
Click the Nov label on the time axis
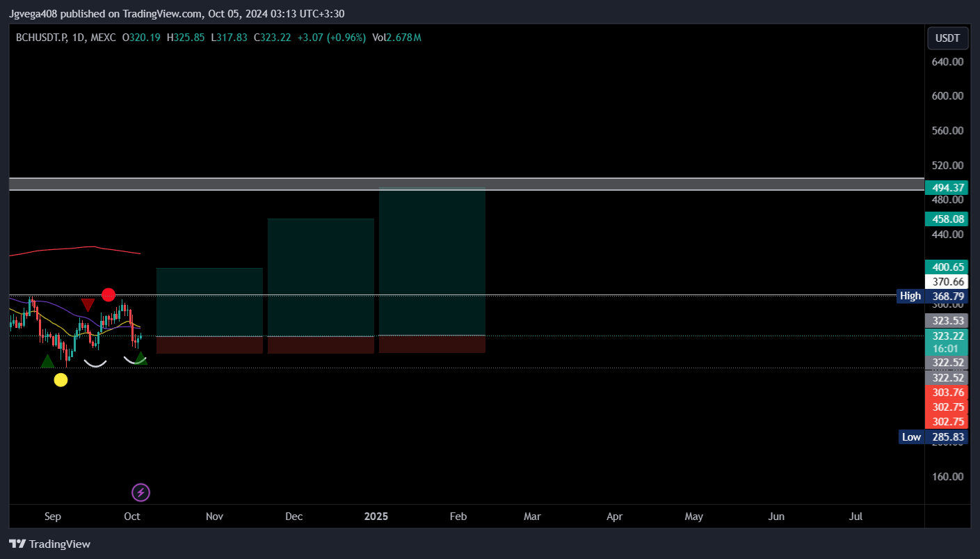214,517
